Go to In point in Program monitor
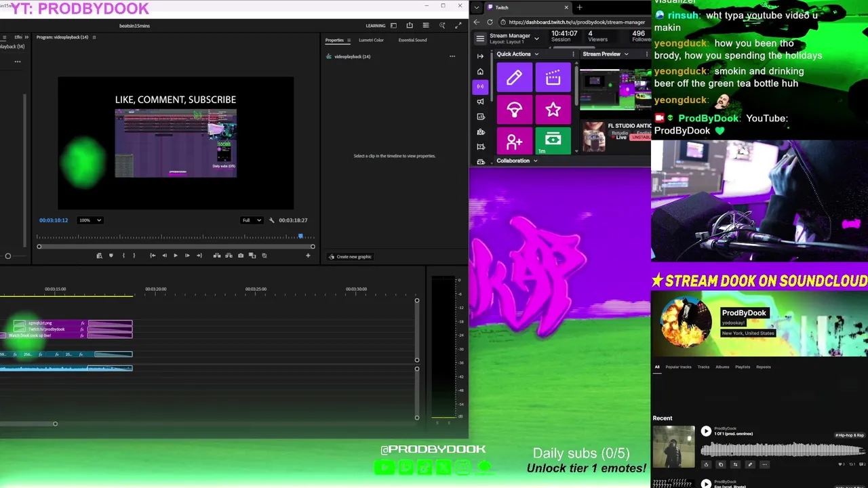 coord(153,256)
